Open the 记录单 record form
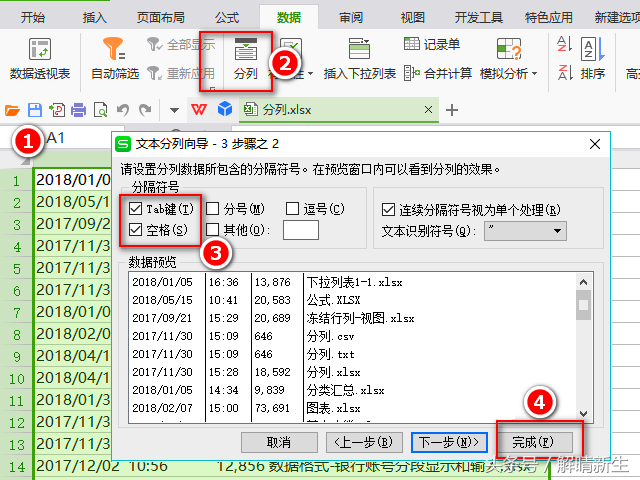The height and width of the screenshot is (480, 640). pyautogui.click(x=432, y=44)
